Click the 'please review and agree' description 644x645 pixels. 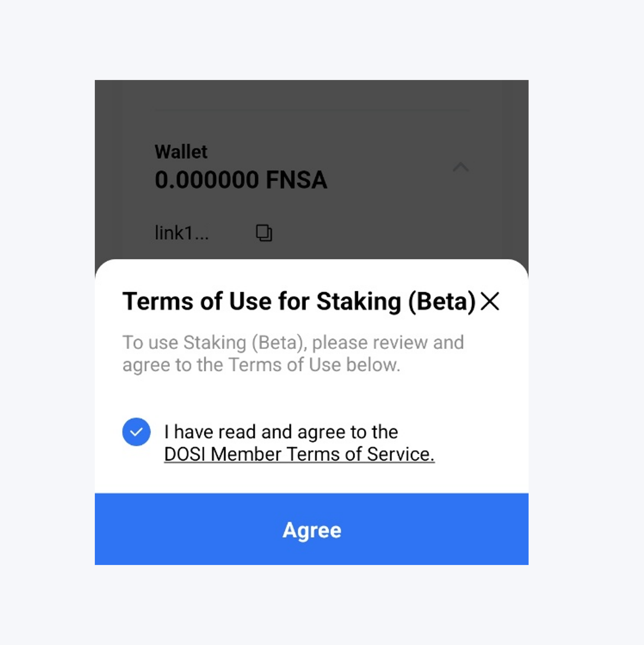point(293,353)
